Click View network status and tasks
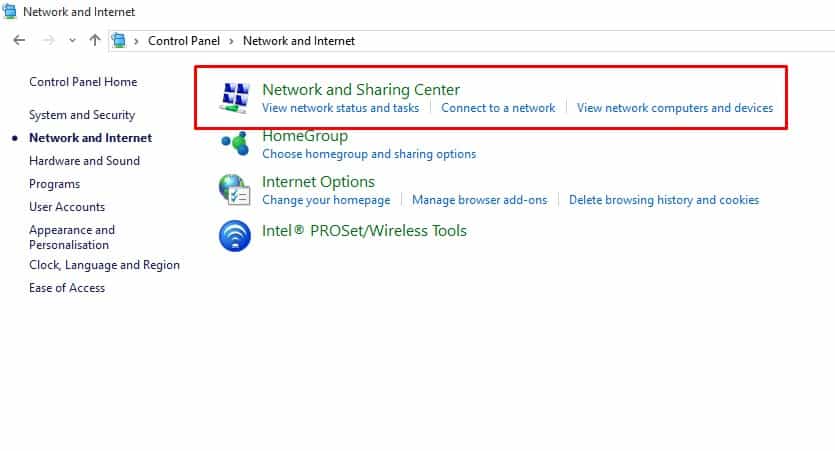Viewport: 835px width, 451px height. 340,108
